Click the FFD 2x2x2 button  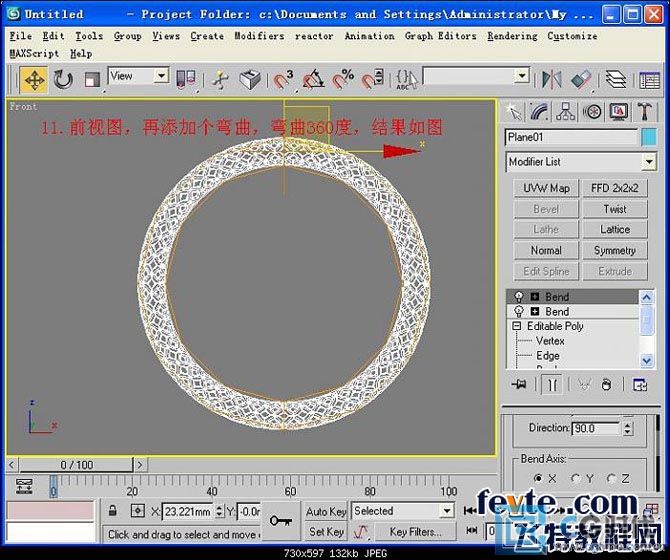coord(615,188)
